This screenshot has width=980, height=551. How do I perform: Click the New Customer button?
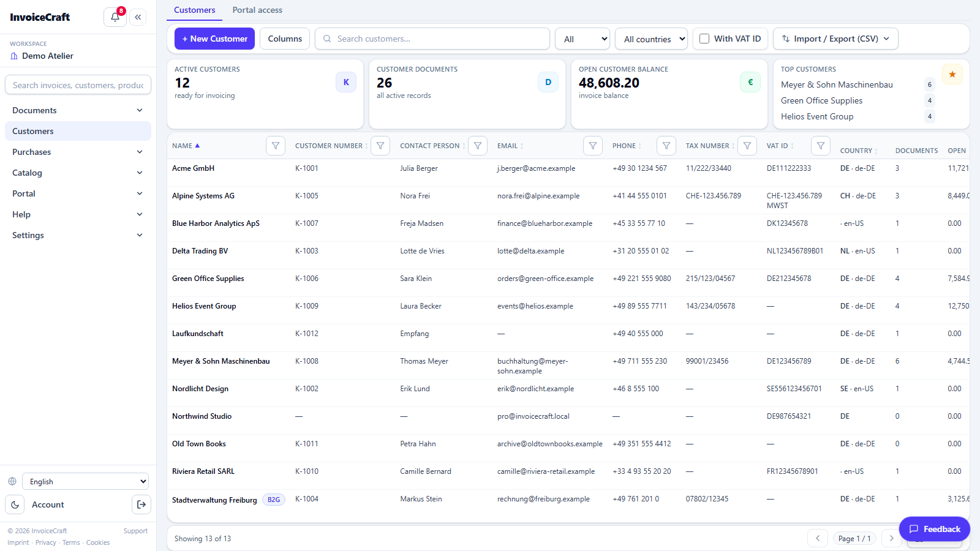(x=214, y=39)
